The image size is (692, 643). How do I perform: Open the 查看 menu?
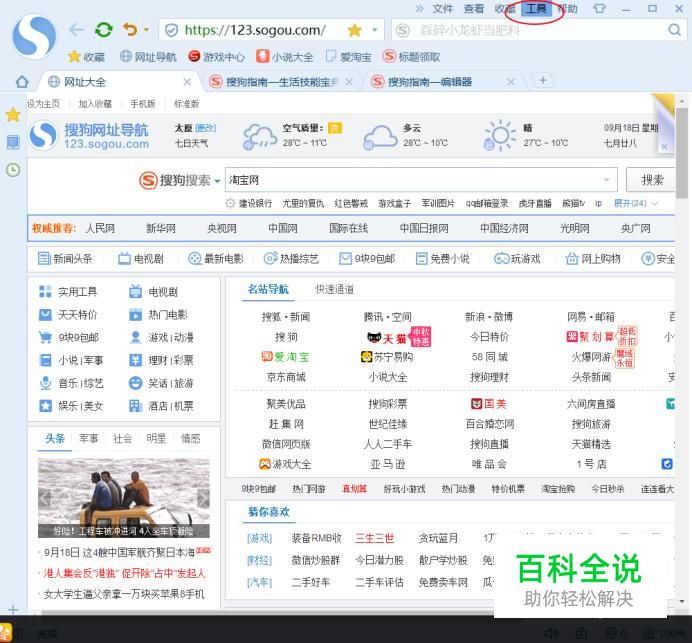pyautogui.click(x=474, y=9)
